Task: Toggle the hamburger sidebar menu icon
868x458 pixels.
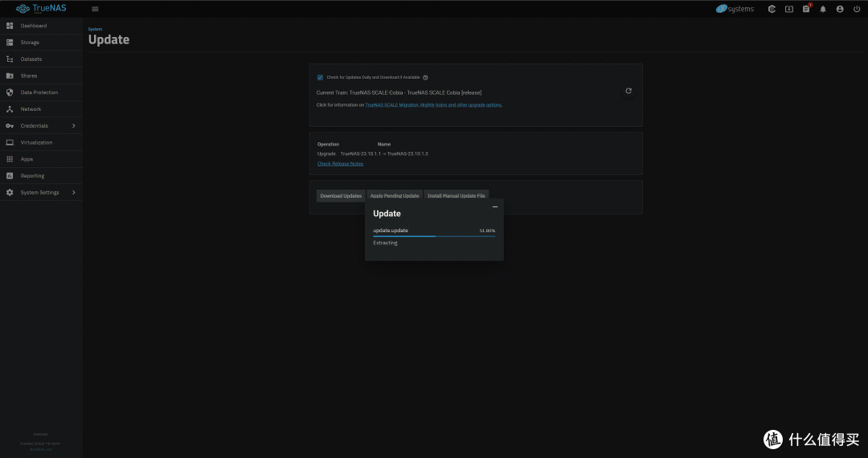Action: point(95,9)
